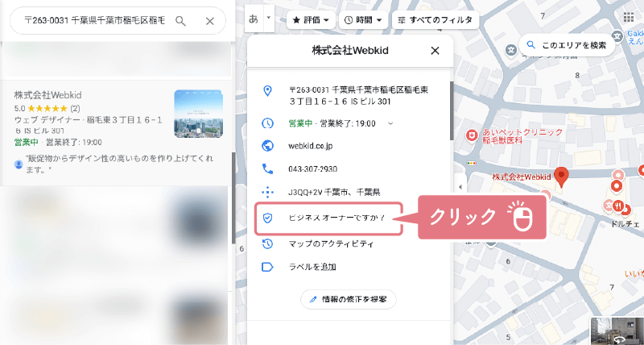Click reviewer avatar icon beside review snippet
The height and width of the screenshot is (345, 644).
[19, 164]
